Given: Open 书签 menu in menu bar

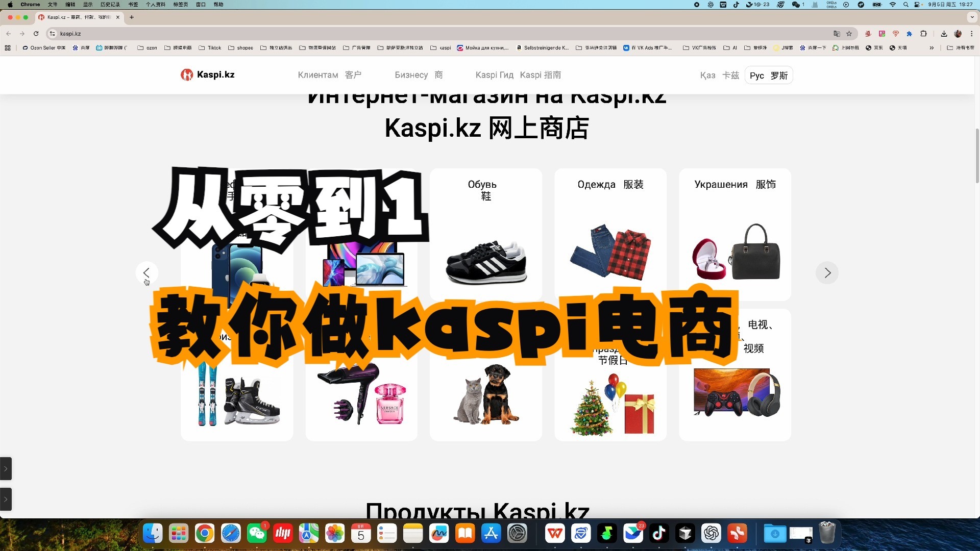Looking at the screenshot, I should tap(133, 5).
